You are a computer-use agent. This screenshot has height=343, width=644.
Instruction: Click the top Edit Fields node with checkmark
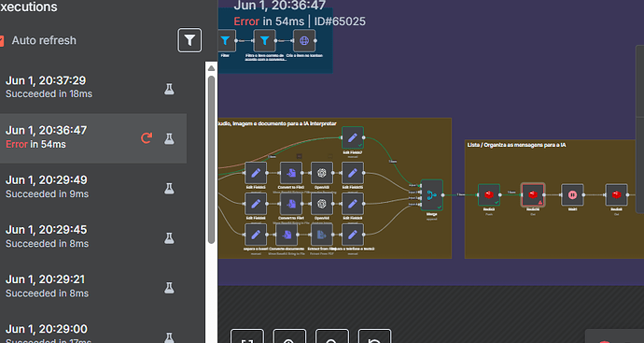(353, 137)
